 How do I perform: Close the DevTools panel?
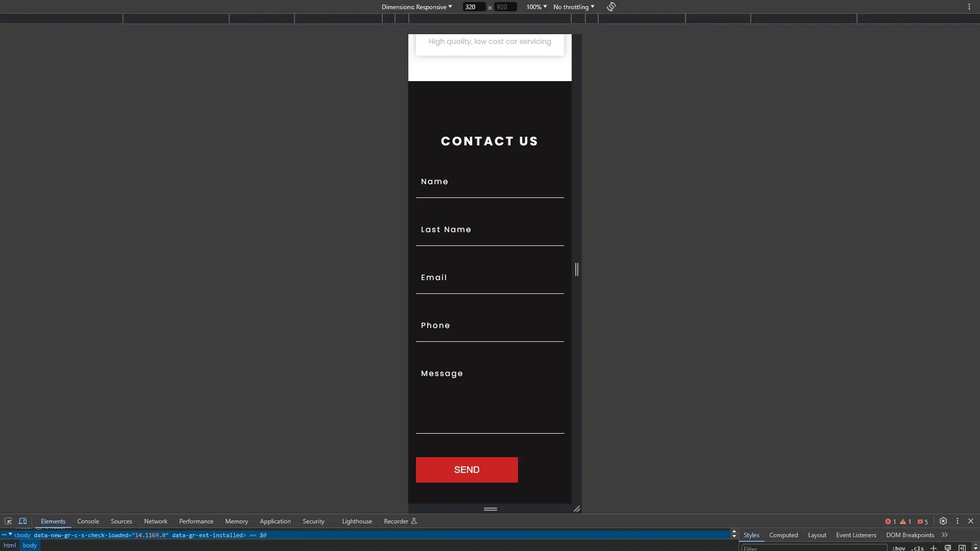[971, 521]
